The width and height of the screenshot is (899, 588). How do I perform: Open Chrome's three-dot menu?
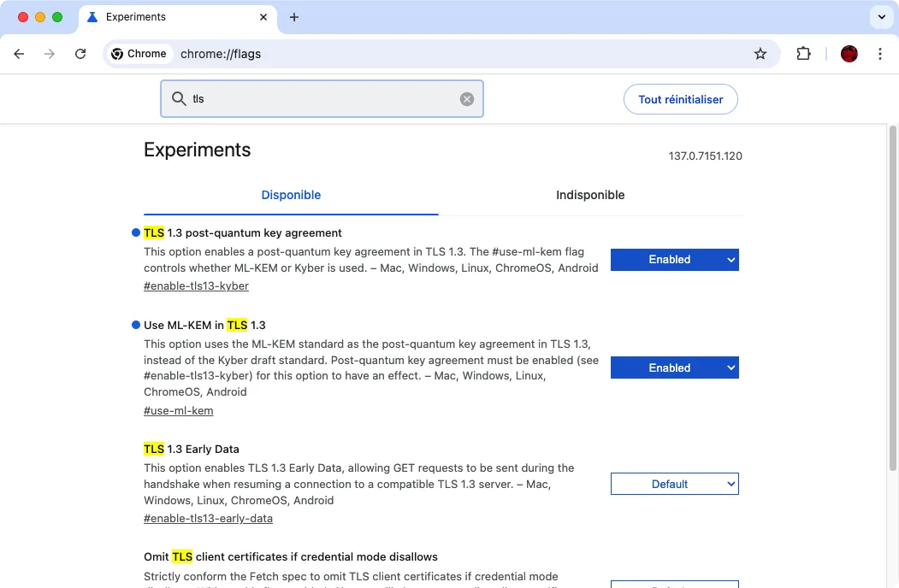click(x=880, y=54)
